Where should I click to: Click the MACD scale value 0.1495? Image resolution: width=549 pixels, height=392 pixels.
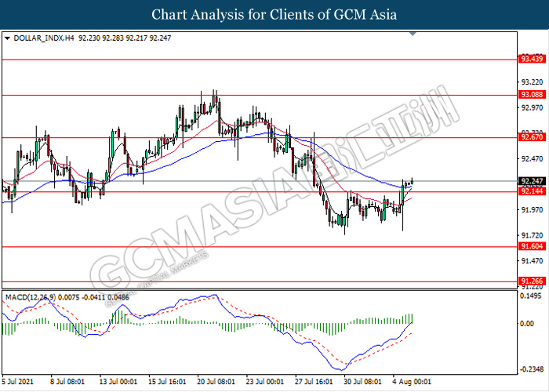[531, 296]
